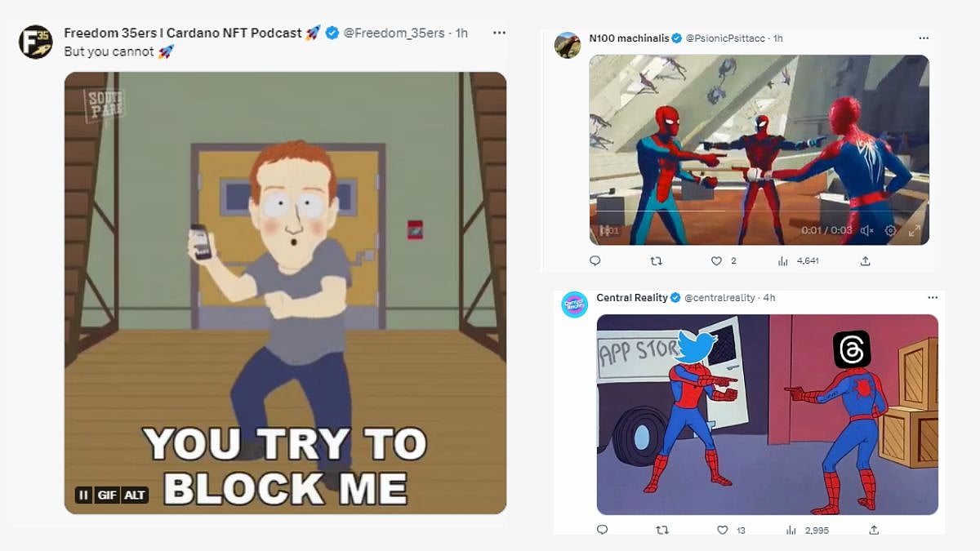Screen dimensions: 980x551
Task: Expand Spider-Man video to fullscreen
Action: pyautogui.click(x=915, y=231)
